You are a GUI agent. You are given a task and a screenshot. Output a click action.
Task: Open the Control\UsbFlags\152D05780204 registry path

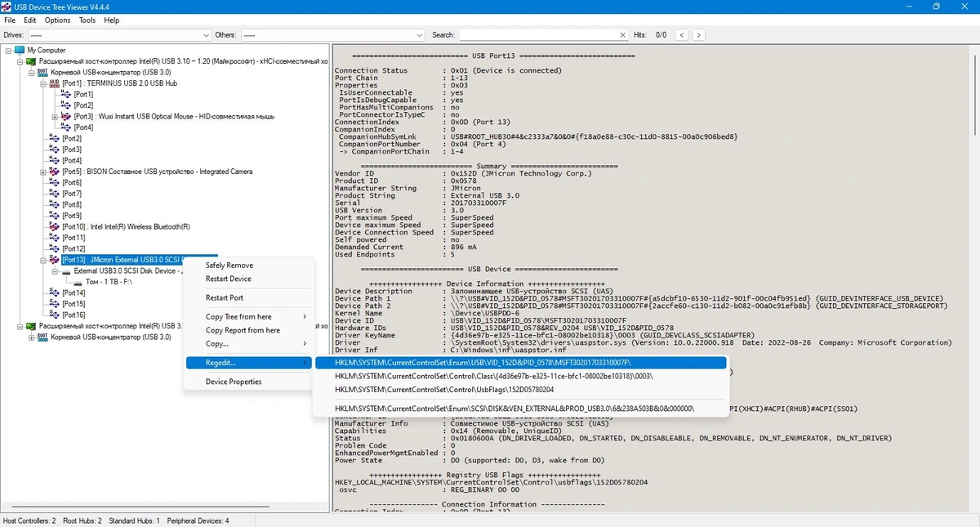[x=521, y=390]
